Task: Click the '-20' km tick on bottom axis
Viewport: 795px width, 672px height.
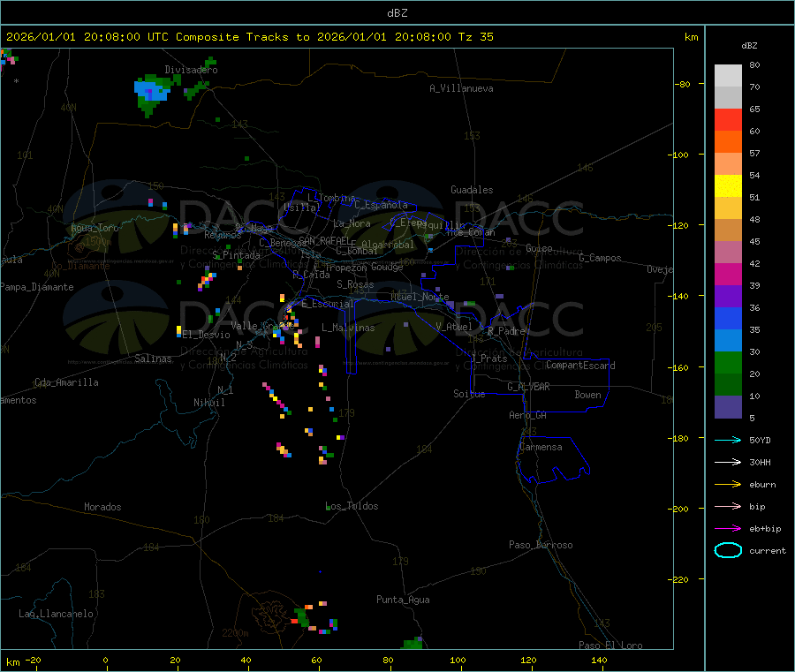Action: tap(34, 660)
